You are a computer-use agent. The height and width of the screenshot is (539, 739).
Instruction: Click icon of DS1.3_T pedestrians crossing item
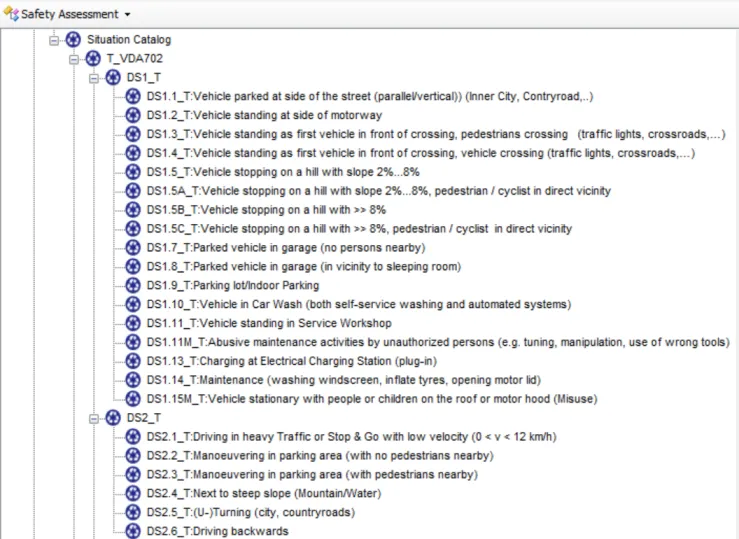click(x=133, y=134)
